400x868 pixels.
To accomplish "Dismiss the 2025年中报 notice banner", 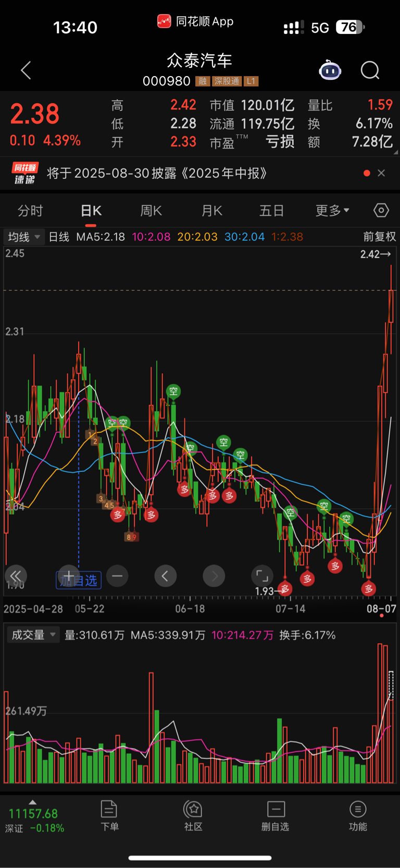I will pyautogui.click(x=381, y=173).
